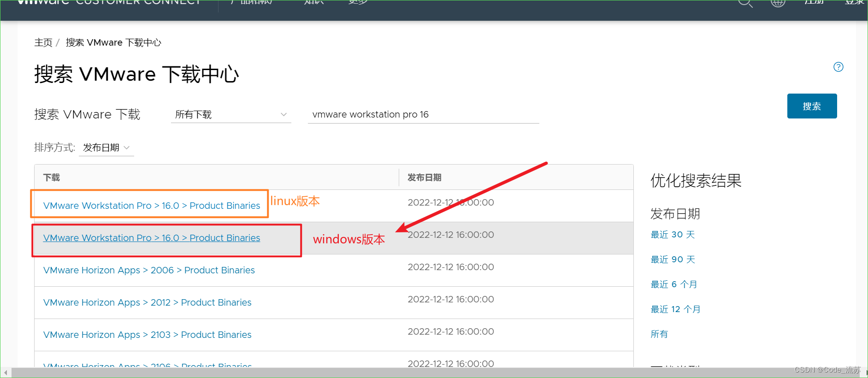Focus the search box containing vmware workstation pro 16
The height and width of the screenshot is (378, 868).
click(423, 114)
